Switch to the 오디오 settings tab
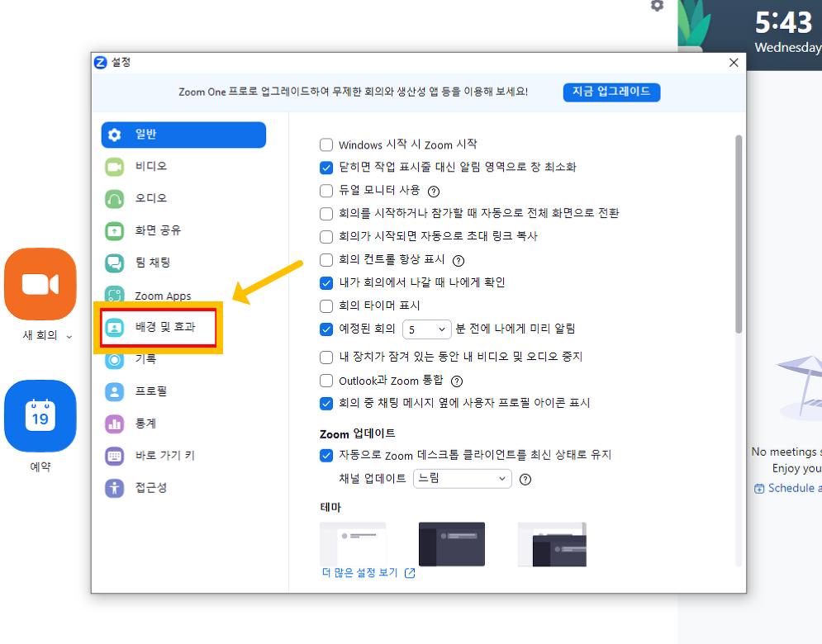 (x=183, y=199)
